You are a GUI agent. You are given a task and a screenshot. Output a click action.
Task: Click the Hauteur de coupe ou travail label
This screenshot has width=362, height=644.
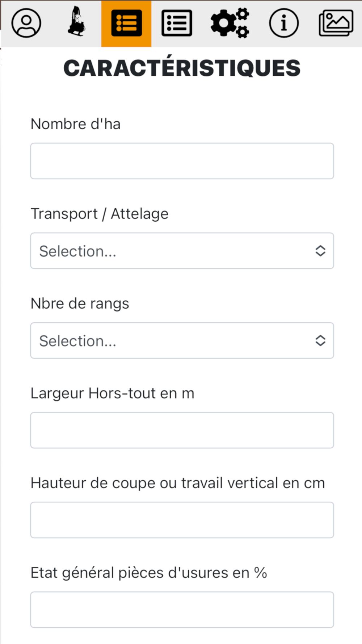[x=178, y=483]
